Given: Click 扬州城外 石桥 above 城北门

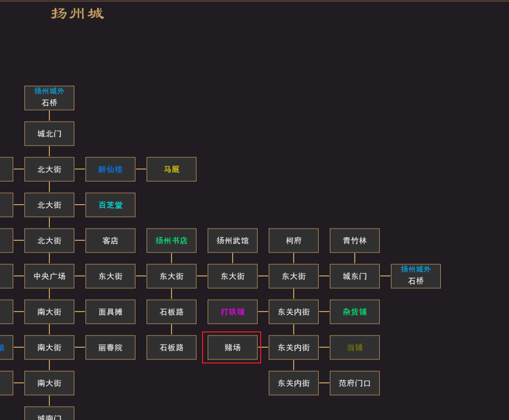Looking at the screenshot, I should coord(49,98).
